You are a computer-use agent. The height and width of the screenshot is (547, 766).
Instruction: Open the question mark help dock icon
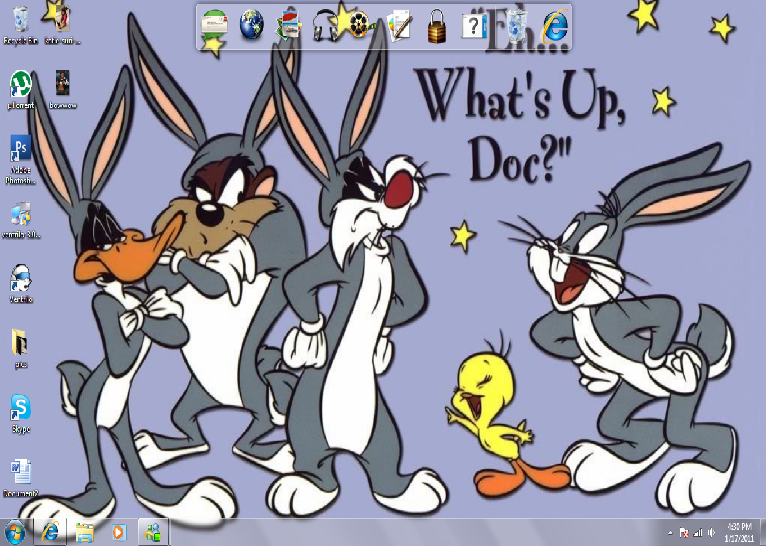click(474, 26)
